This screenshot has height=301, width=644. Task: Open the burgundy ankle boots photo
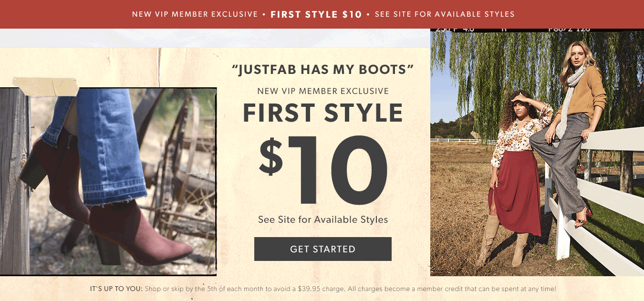108,181
